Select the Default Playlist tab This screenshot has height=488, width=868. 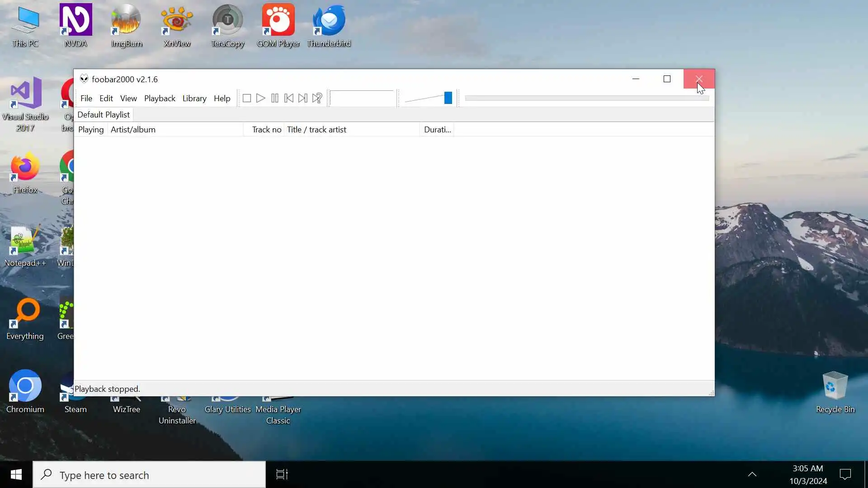point(104,115)
